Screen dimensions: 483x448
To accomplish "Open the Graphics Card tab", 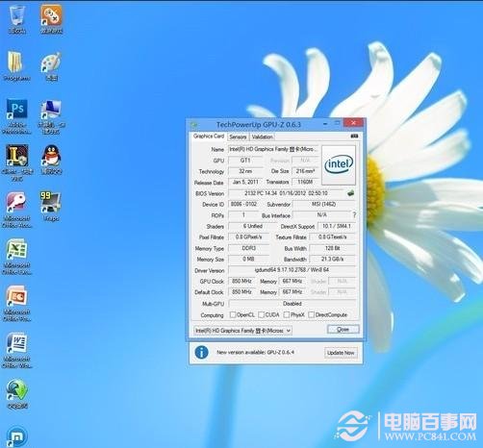I will [x=209, y=137].
